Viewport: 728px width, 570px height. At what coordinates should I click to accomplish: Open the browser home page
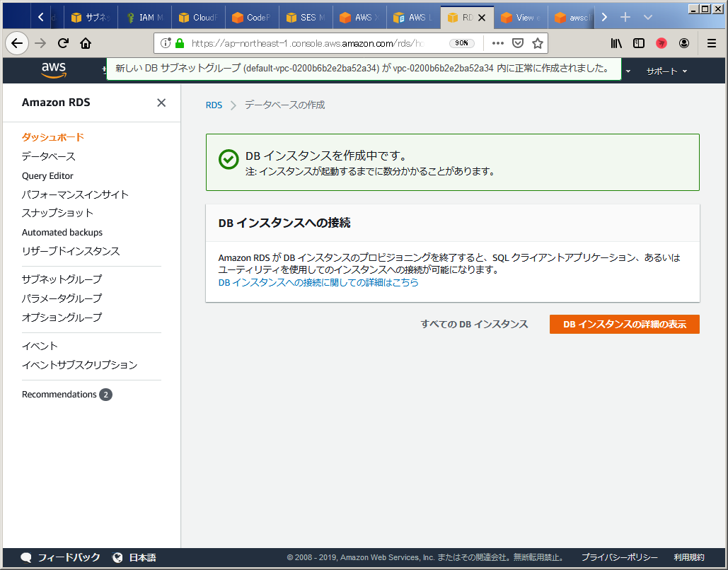[86, 43]
